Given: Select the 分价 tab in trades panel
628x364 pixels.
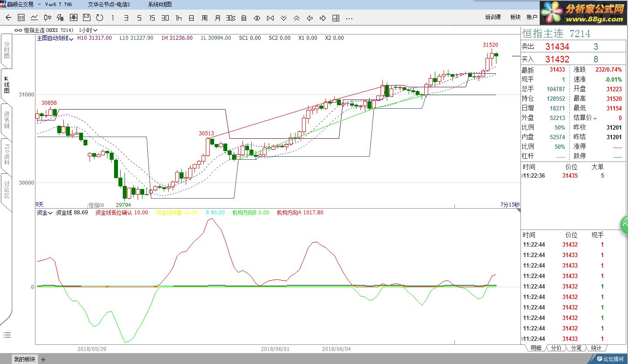Looking at the screenshot, I should pyautogui.click(x=556, y=348).
